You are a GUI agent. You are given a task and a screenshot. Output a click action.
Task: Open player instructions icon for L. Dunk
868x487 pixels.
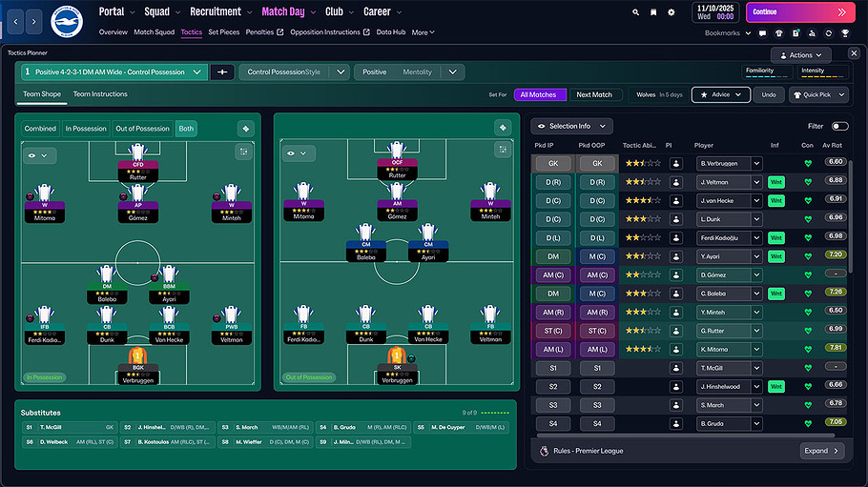coord(676,219)
